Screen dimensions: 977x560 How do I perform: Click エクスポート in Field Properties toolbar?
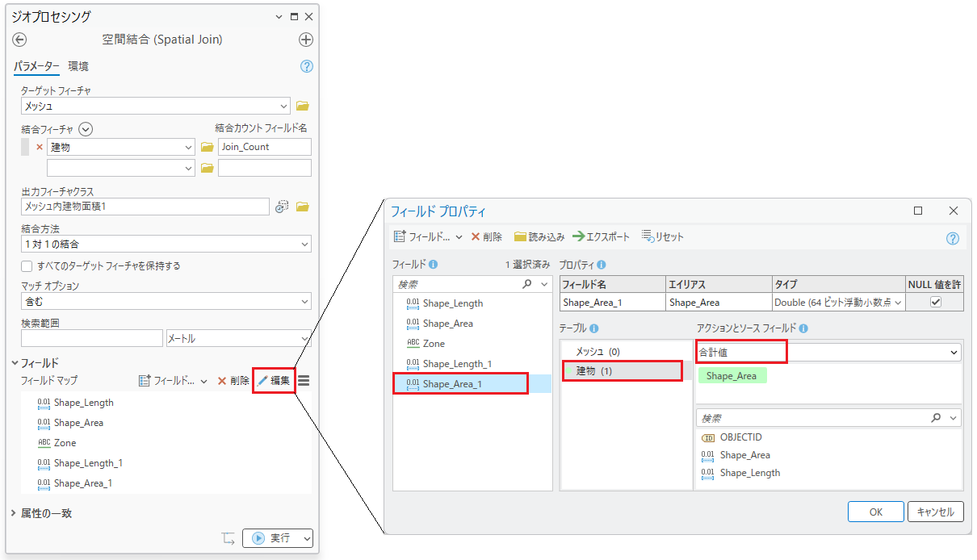pos(602,236)
